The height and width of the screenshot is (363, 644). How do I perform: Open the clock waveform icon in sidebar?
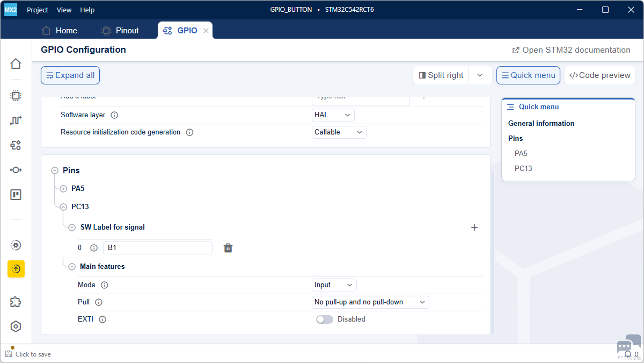(x=16, y=120)
